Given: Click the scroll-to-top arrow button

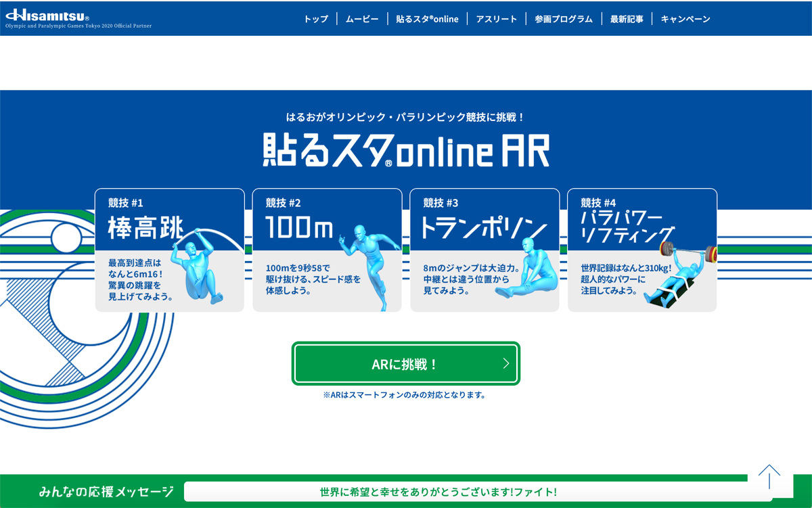Looking at the screenshot, I should [769, 476].
